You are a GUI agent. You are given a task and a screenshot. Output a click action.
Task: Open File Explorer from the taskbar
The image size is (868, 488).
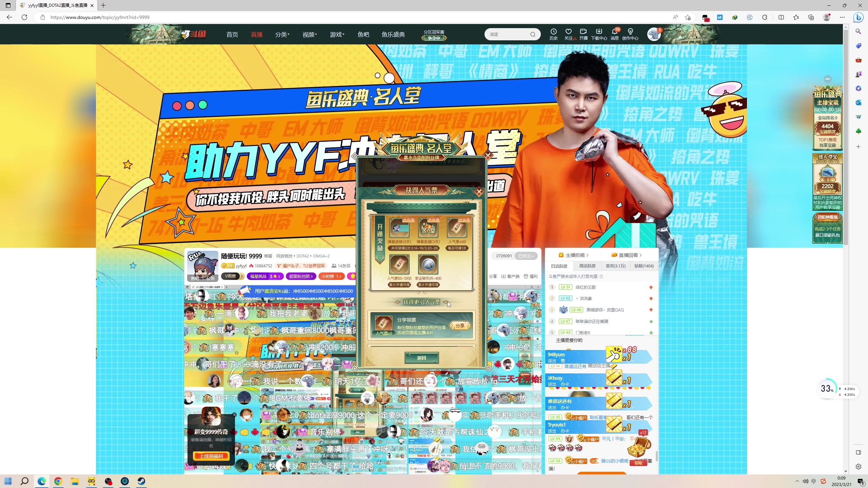(75, 481)
